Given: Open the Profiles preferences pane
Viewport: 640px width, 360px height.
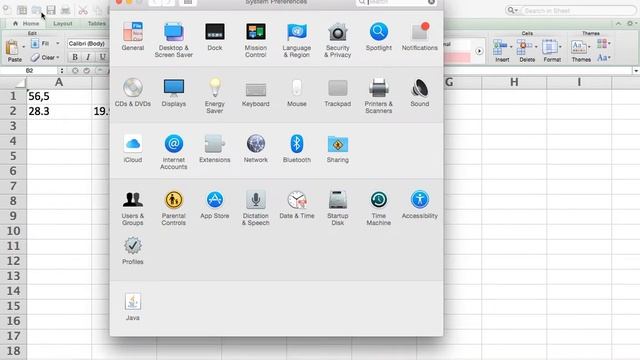Looking at the screenshot, I should (133, 251).
